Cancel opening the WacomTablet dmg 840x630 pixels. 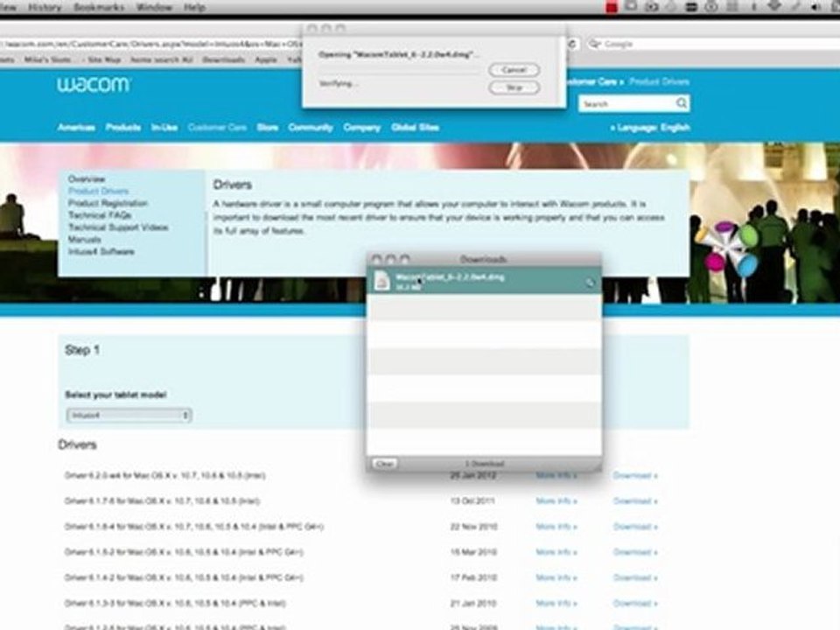tap(514, 70)
